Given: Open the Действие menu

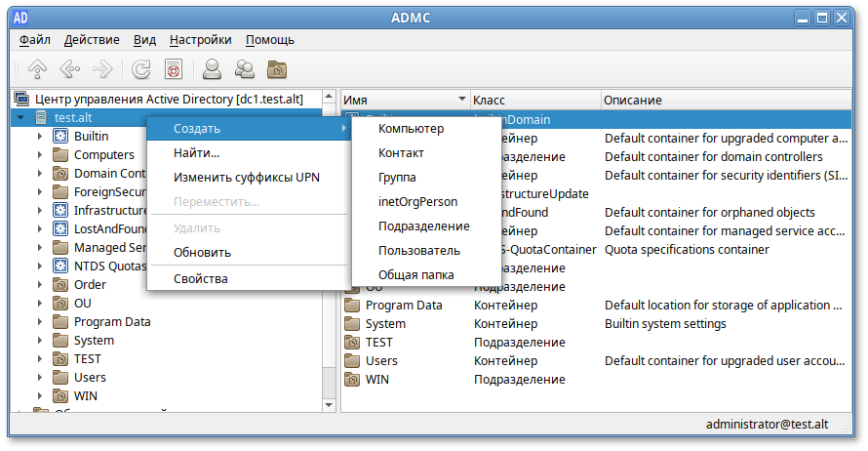Looking at the screenshot, I should [x=92, y=40].
